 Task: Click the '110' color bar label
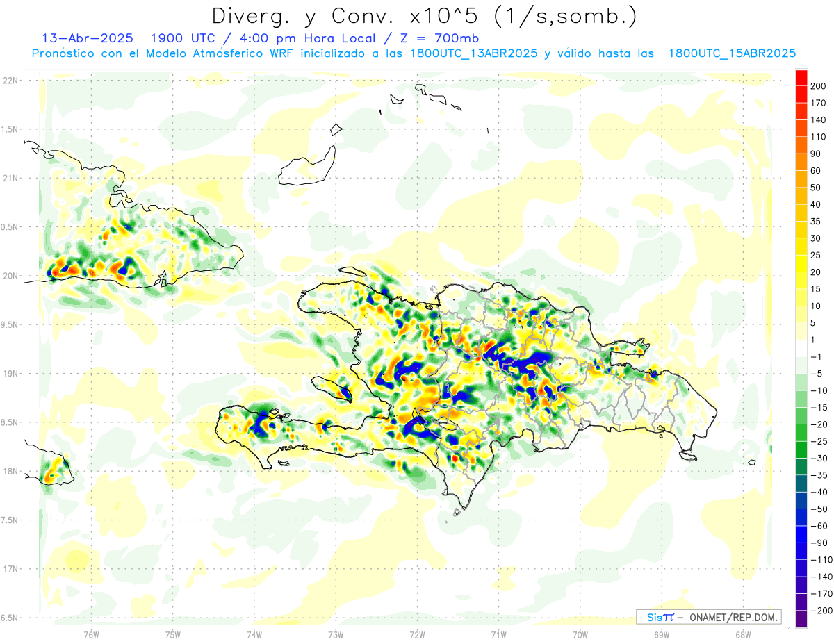819,137
